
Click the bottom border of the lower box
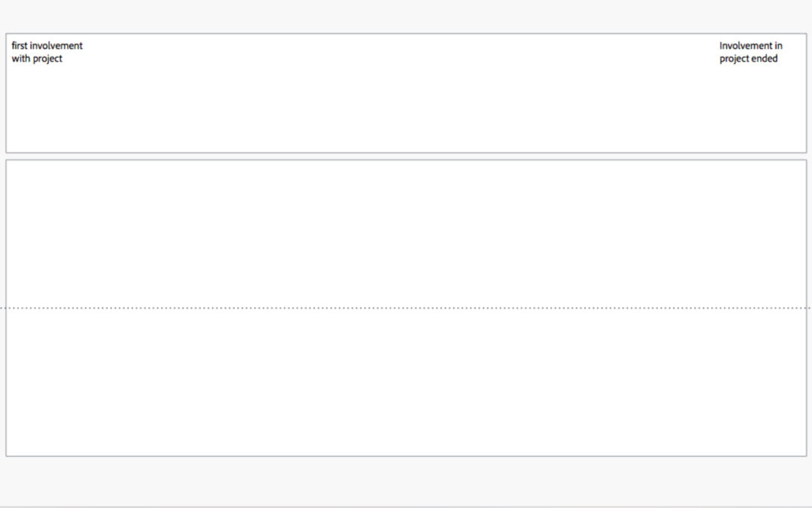(406, 456)
